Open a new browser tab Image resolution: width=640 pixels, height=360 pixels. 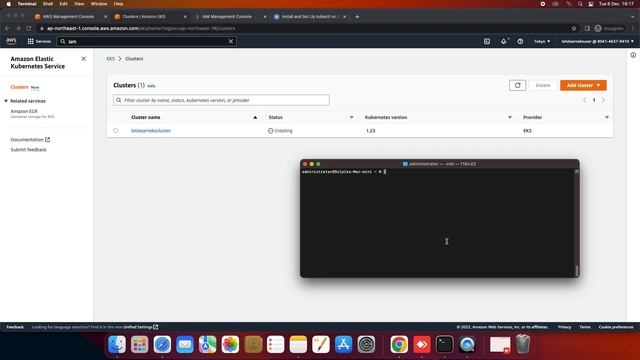pos(357,17)
